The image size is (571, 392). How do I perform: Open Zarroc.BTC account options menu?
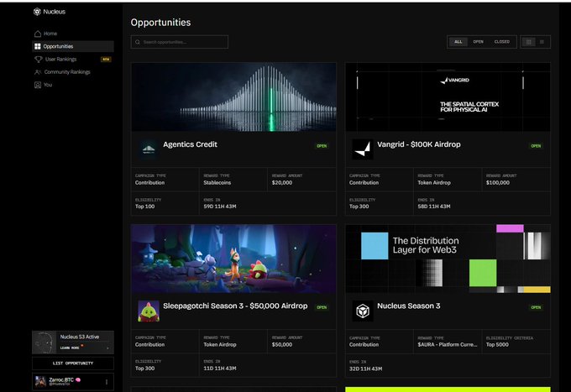107,382
